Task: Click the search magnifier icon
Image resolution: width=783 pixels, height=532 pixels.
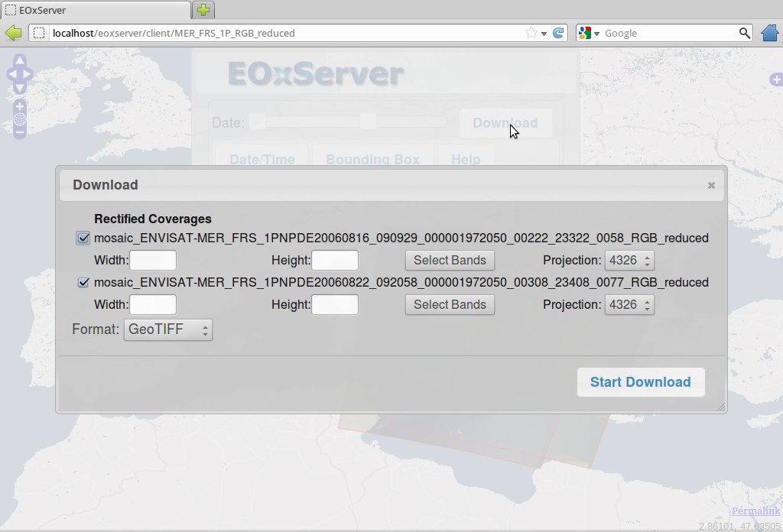Action: click(745, 33)
